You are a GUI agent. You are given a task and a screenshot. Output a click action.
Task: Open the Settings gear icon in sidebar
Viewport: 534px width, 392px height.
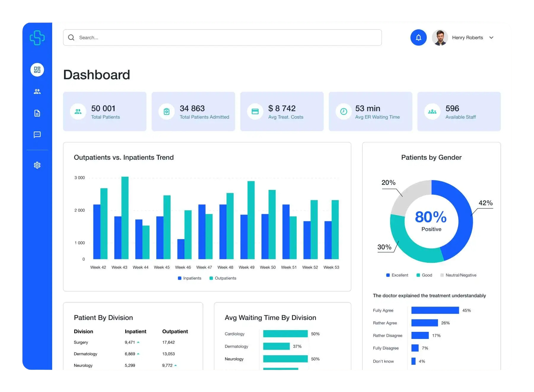coord(37,165)
